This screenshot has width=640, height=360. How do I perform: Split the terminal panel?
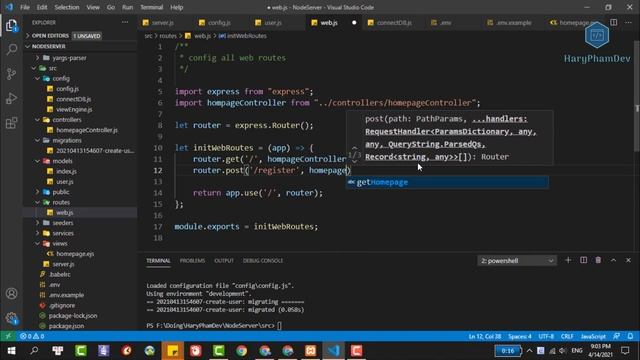click(583, 260)
